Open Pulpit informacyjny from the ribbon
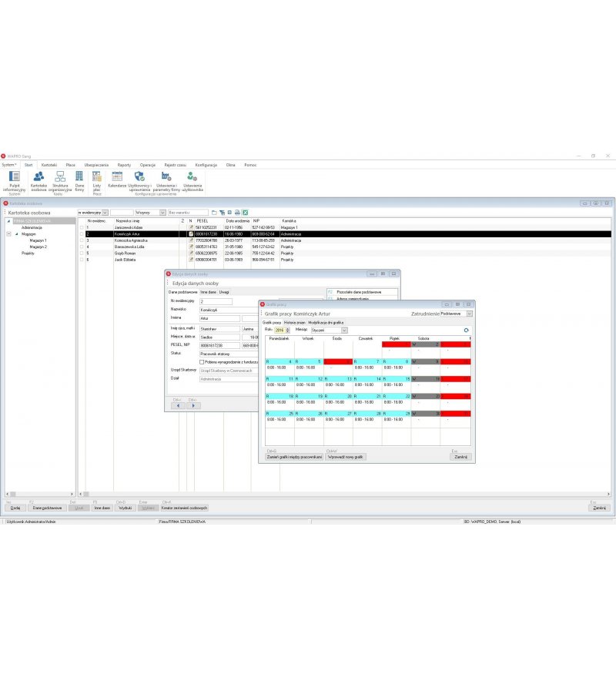Screen dimensions: 616x678 pos(15,181)
